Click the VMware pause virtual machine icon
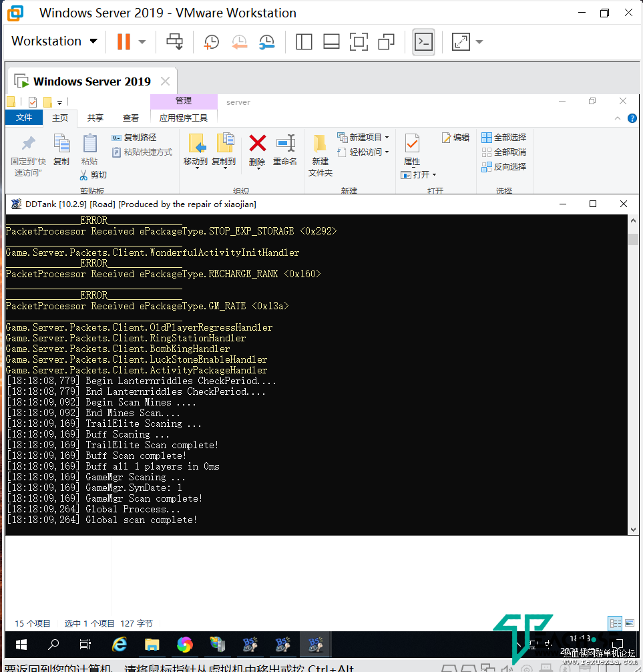Screen dimensions: 643x672 point(124,41)
